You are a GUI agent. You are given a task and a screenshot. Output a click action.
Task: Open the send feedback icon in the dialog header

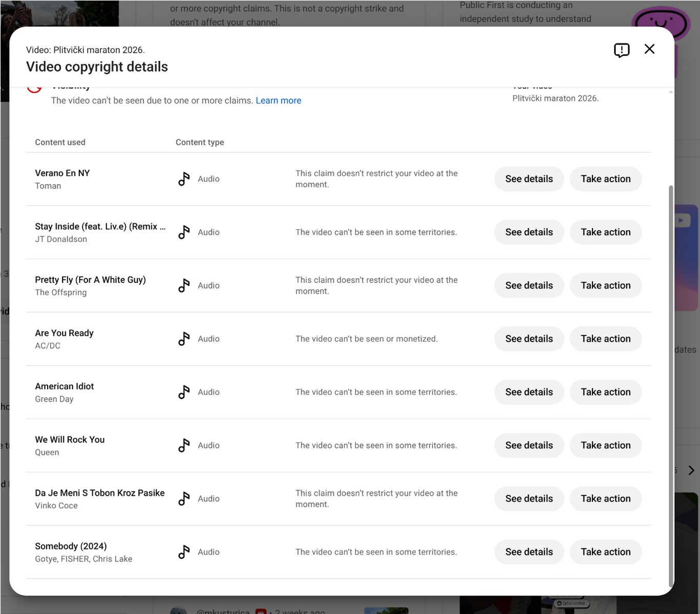pyautogui.click(x=621, y=50)
